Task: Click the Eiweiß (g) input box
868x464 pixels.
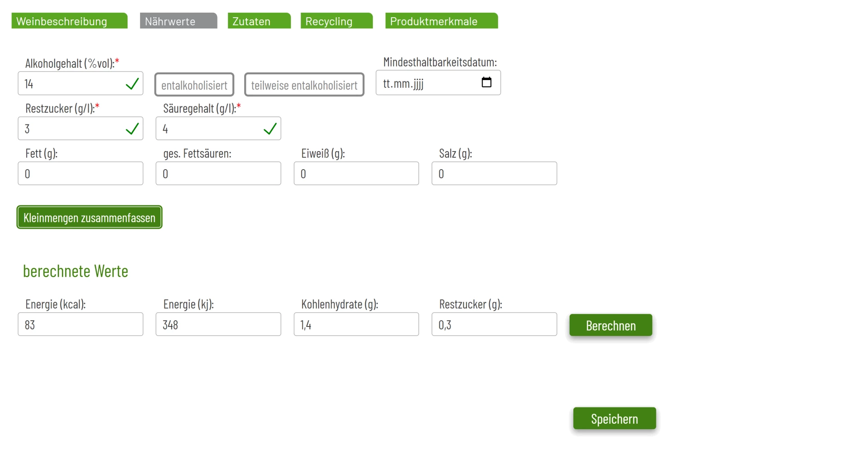Action: 356,174
